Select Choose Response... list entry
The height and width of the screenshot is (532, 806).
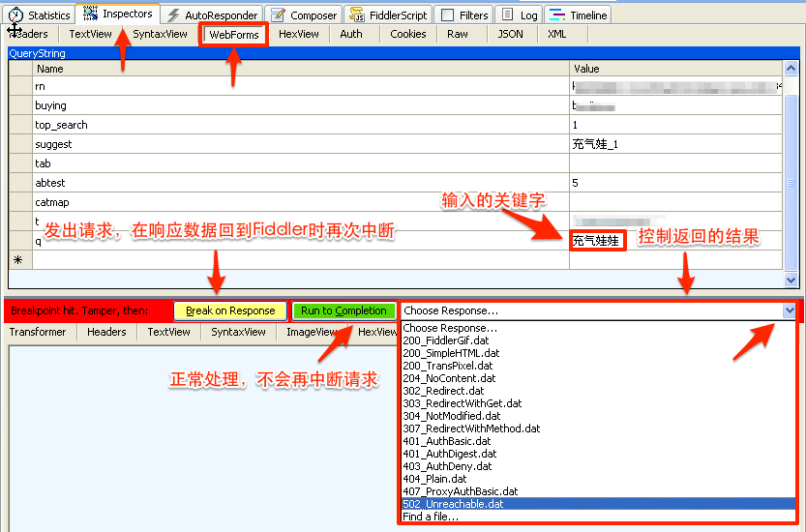click(x=598, y=328)
